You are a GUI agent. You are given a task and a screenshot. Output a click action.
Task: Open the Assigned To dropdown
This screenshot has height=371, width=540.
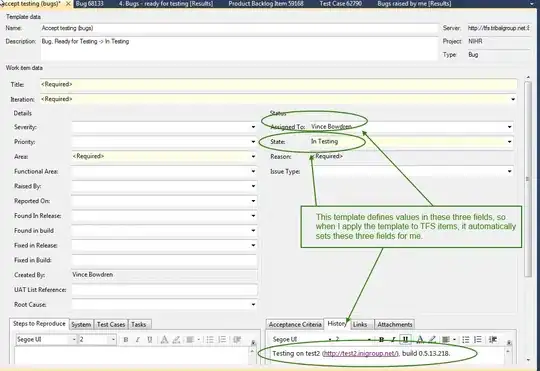[x=509, y=127]
